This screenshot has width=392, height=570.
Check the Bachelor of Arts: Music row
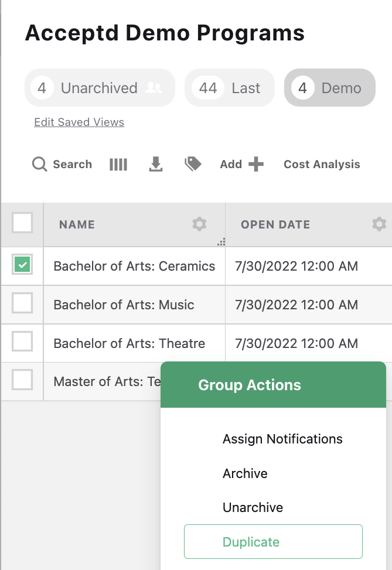point(22,305)
